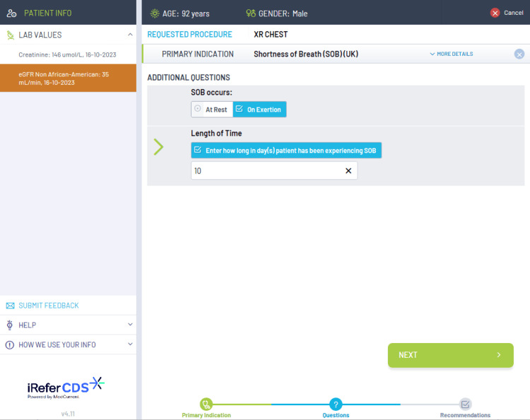The image size is (530, 420).
Task: Click the Cancel label
Action: (x=514, y=13)
